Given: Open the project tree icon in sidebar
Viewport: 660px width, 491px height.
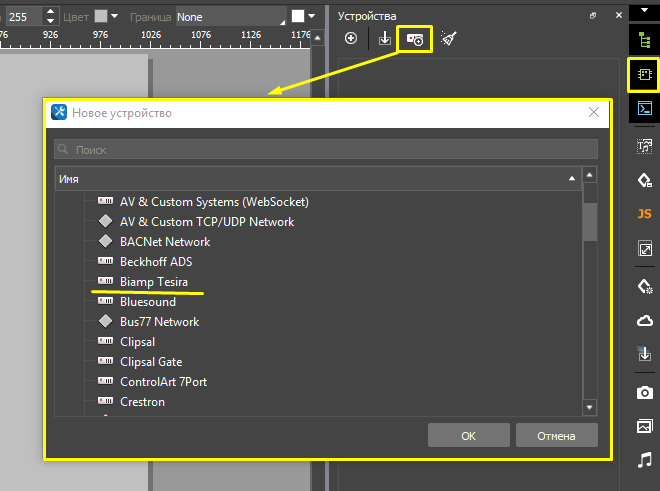Looking at the screenshot, I should pyautogui.click(x=645, y=41).
